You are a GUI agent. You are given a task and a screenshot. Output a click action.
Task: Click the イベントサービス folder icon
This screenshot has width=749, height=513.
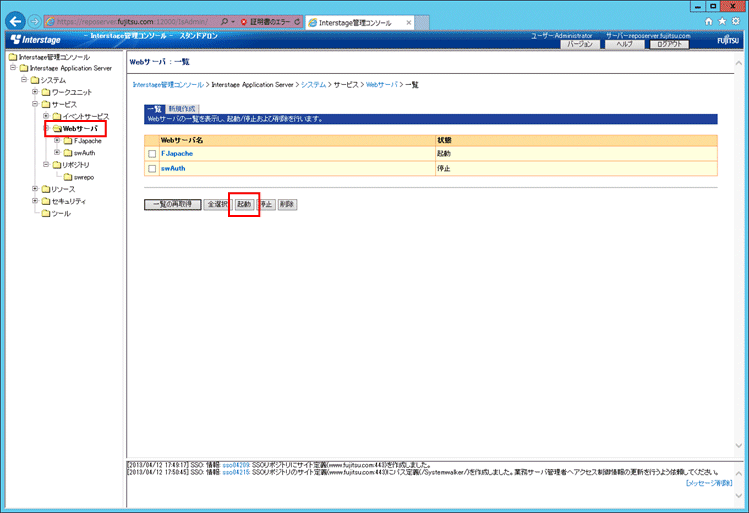57,117
